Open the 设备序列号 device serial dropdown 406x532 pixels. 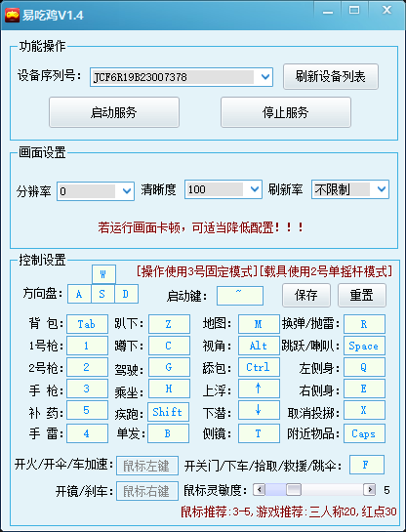(x=182, y=77)
